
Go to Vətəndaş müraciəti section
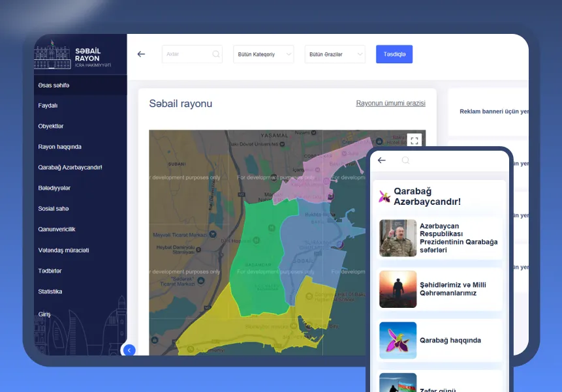click(63, 250)
